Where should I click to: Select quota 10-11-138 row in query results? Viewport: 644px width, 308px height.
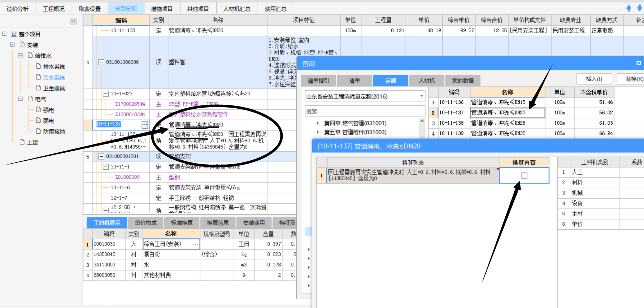[521, 123]
